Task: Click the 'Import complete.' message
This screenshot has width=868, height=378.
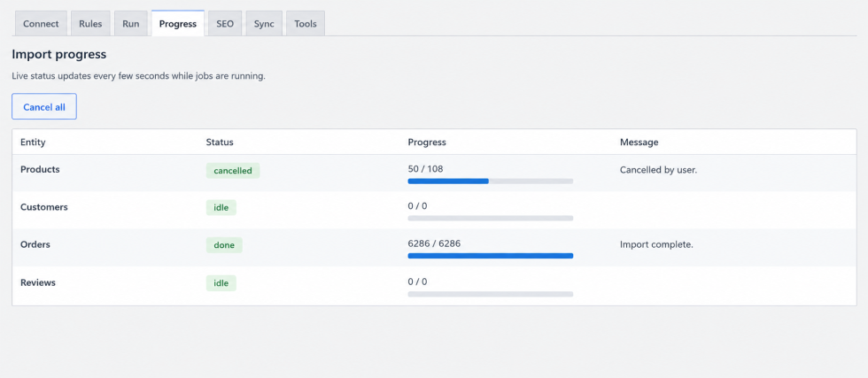Action: pyautogui.click(x=656, y=244)
